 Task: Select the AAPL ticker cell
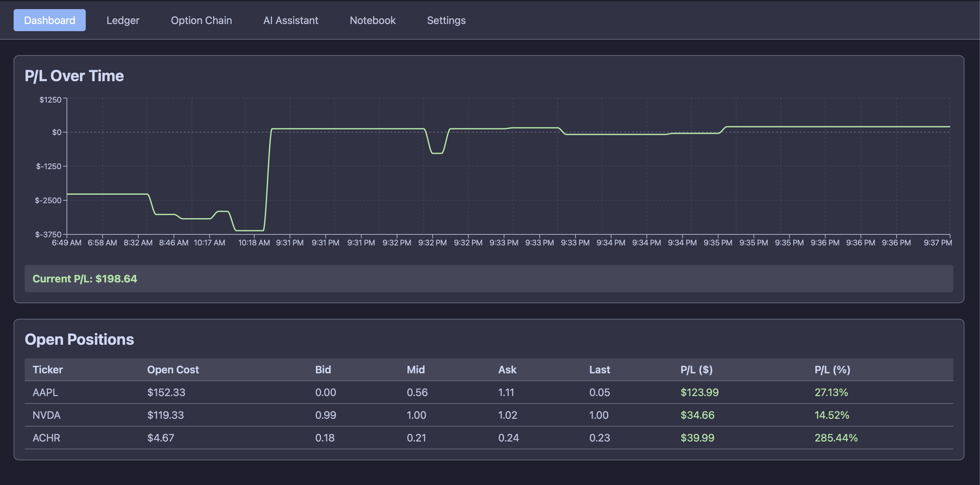coord(45,392)
